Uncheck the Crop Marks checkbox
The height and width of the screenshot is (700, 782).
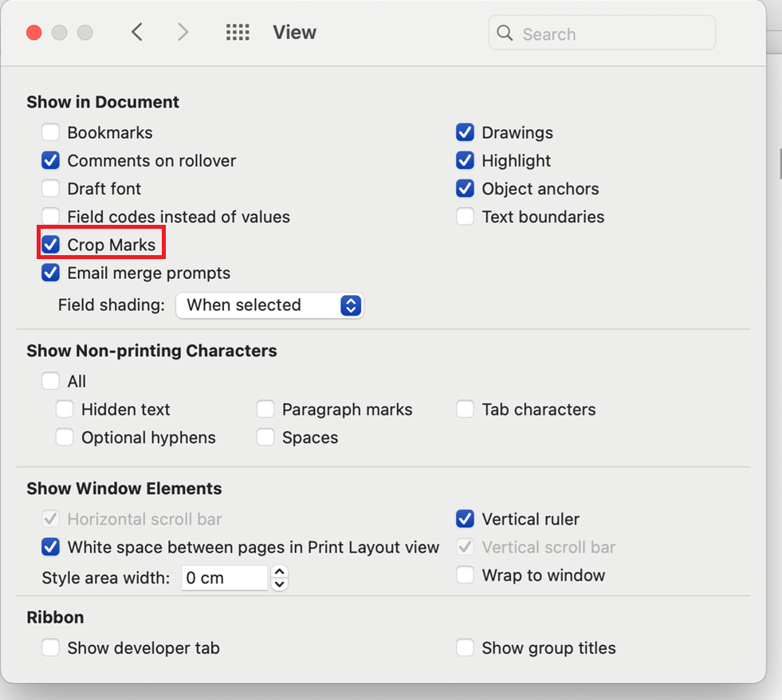tap(50, 245)
